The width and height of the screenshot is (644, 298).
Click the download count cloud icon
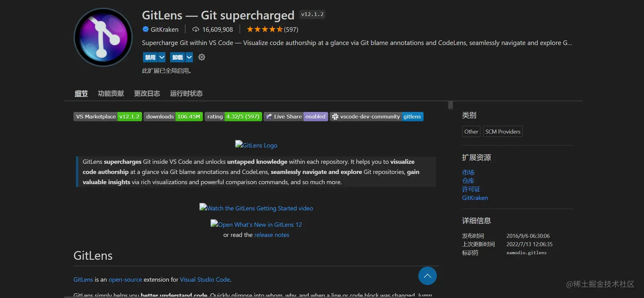tap(195, 29)
